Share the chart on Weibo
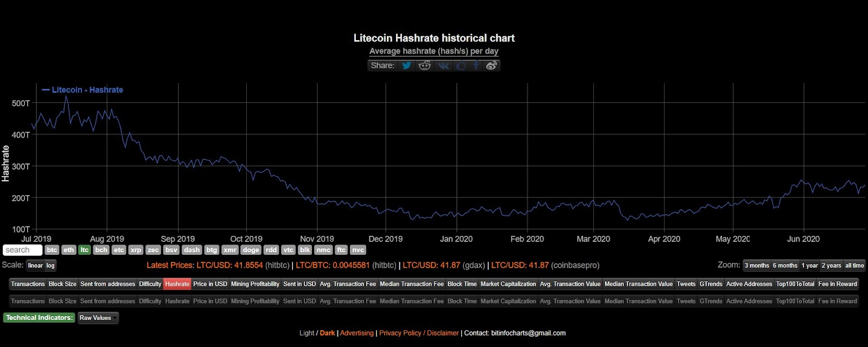This screenshot has height=347, width=868. [x=492, y=66]
